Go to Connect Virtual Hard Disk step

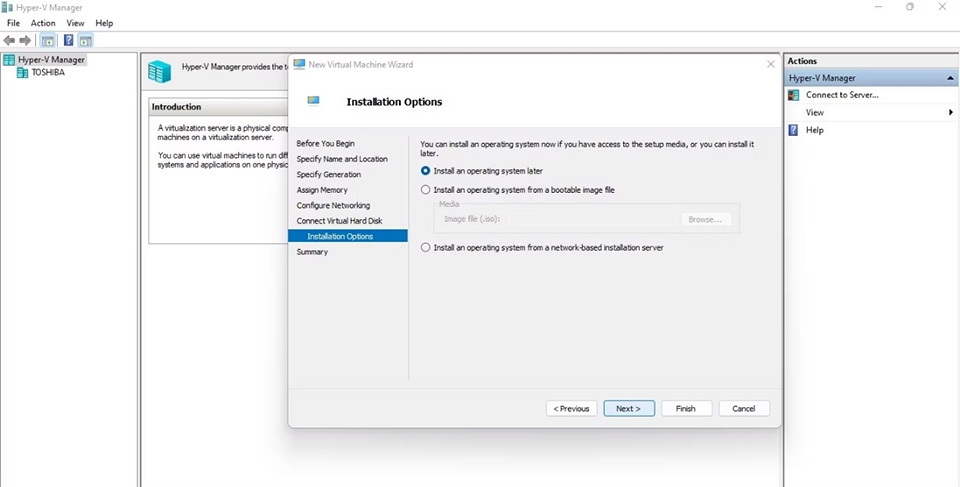339,221
